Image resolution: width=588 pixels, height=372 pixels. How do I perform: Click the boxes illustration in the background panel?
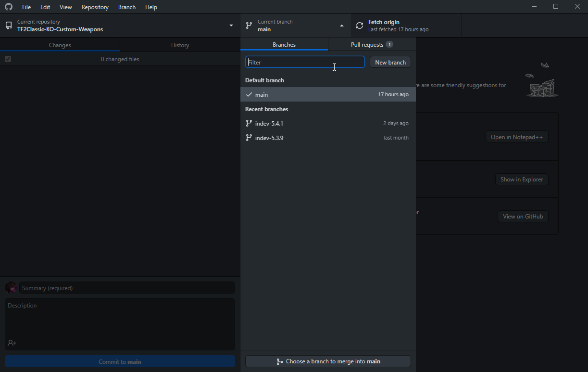[x=542, y=80]
